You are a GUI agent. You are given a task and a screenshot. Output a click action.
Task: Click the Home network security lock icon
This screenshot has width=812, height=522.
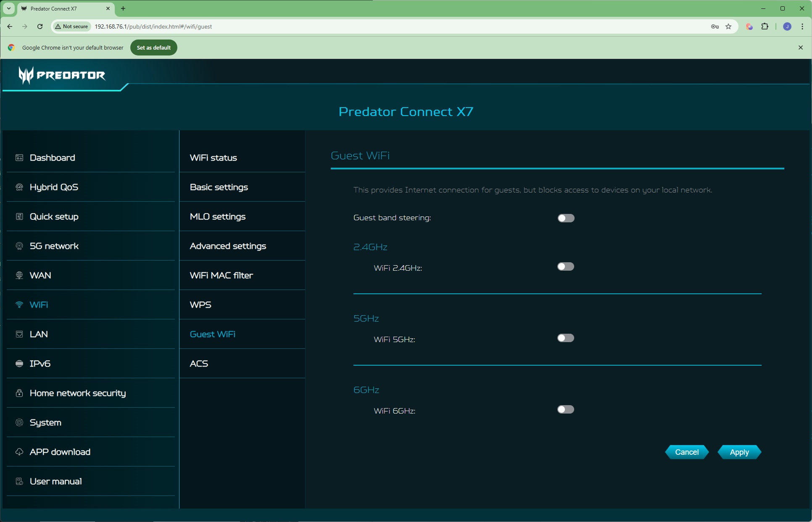(x=19, y=393)
